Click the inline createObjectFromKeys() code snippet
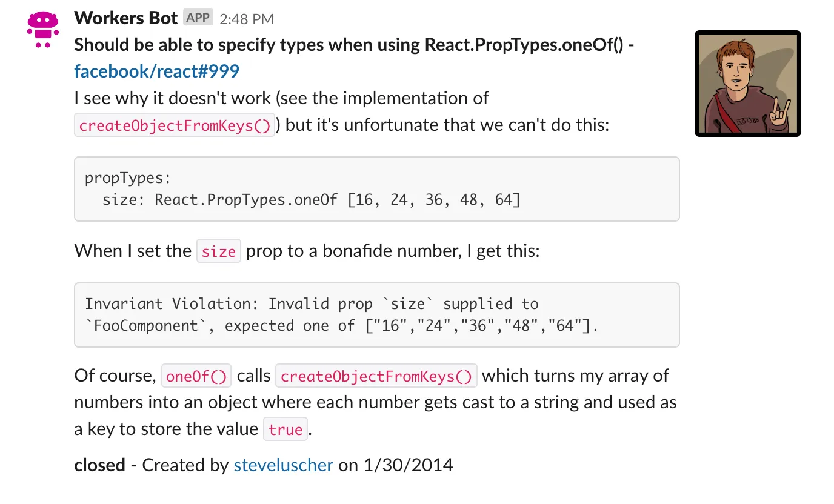 175,124
